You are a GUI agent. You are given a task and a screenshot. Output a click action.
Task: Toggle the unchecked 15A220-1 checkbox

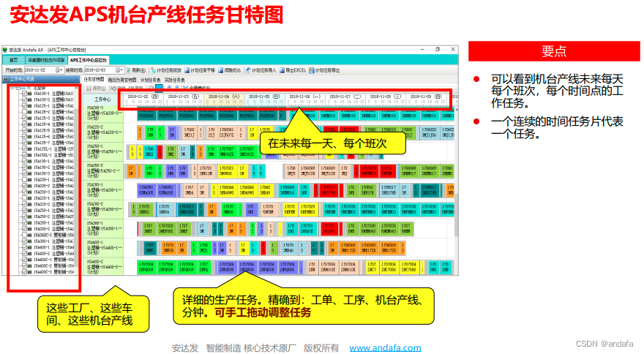coord(24,198)
